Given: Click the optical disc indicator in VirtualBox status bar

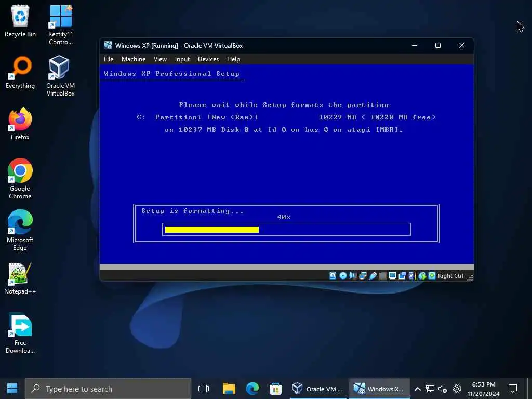Looking at the screenshot, I should pyautogui.click(x=343, y=276).
